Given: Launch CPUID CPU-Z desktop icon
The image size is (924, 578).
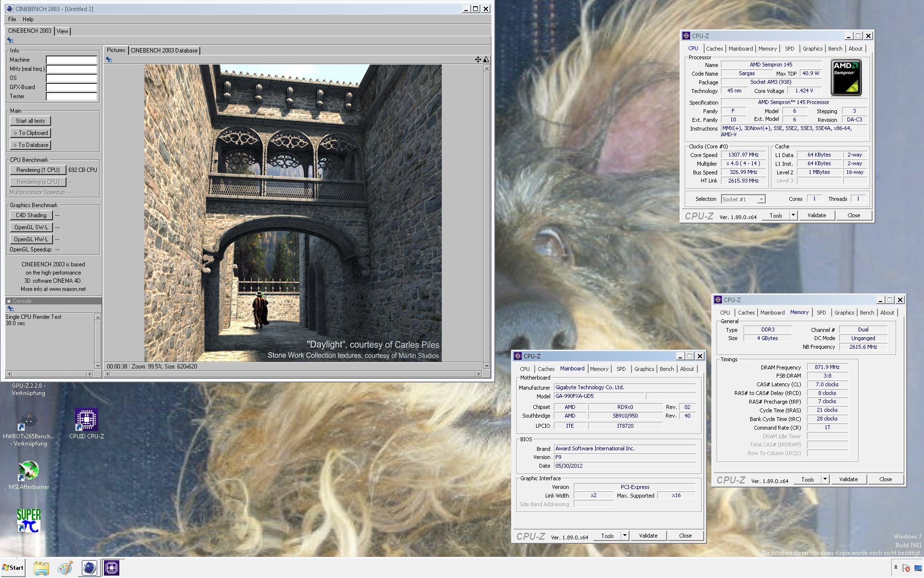Looking at the screenshot, I should point(87,424).
